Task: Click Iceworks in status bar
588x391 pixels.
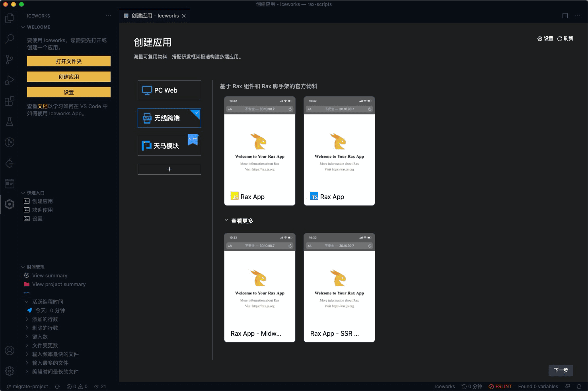Action: point(445,387)
